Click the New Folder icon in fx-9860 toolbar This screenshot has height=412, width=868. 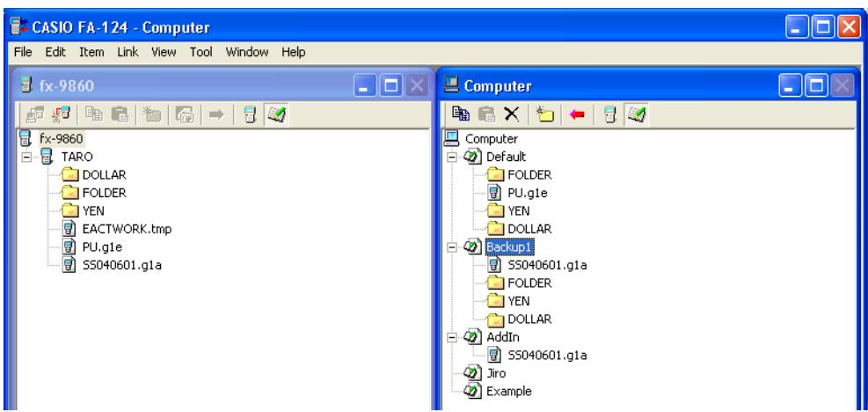pyautogui.click(x=151, y=114)
